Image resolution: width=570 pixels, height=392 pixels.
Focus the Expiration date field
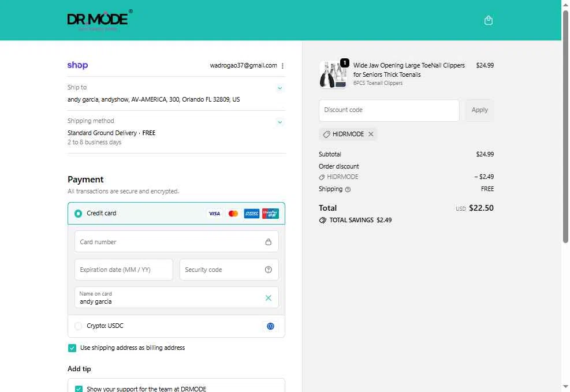[124, 270]
